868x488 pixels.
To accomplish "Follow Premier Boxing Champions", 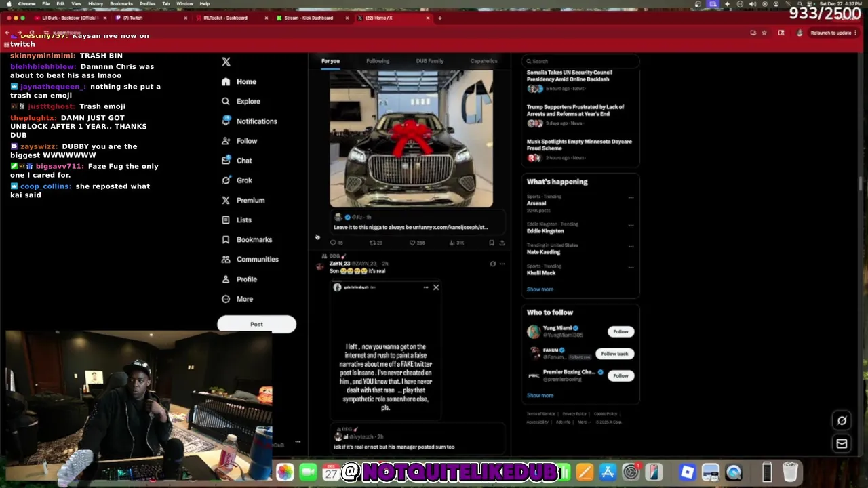I will click(620, 375).
